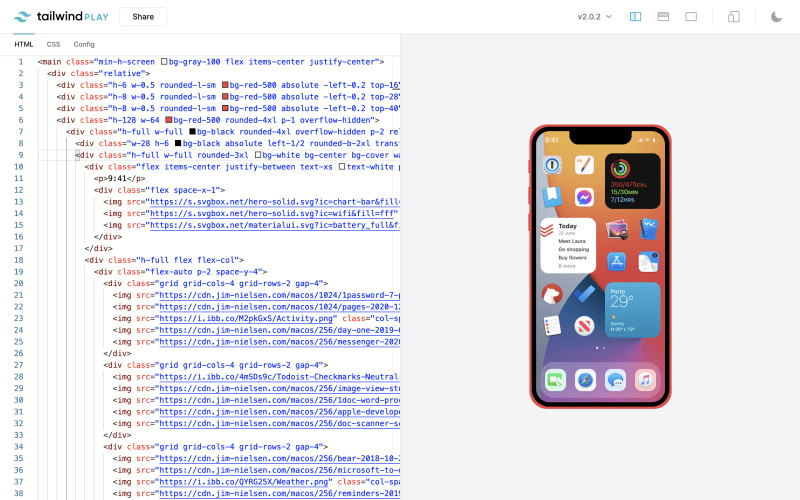Click the Tailwind Play logo
The height and width of the screenshot is (500, 800).
[61, 16]
